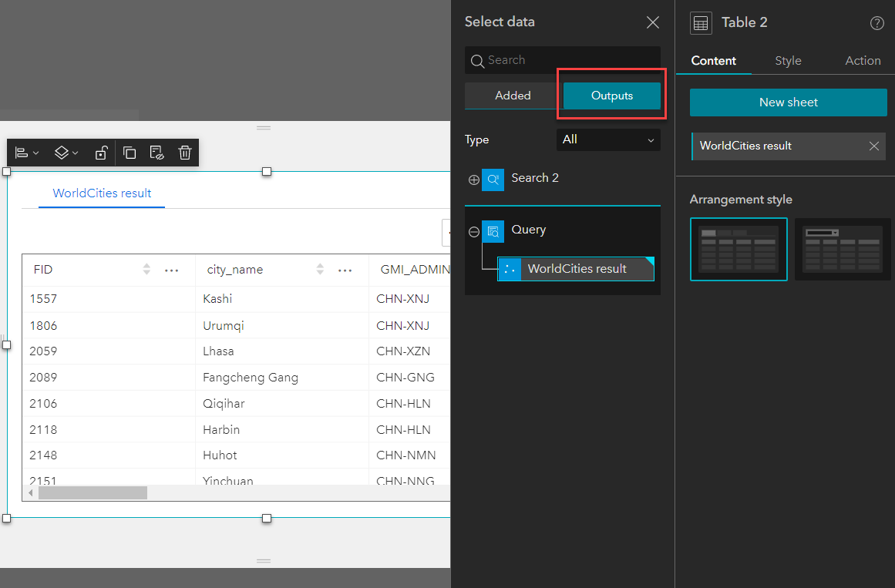895x588 pixels.
Task: Open the align widget dropdown
Action: pyautogui.click(x=27, y=153)
